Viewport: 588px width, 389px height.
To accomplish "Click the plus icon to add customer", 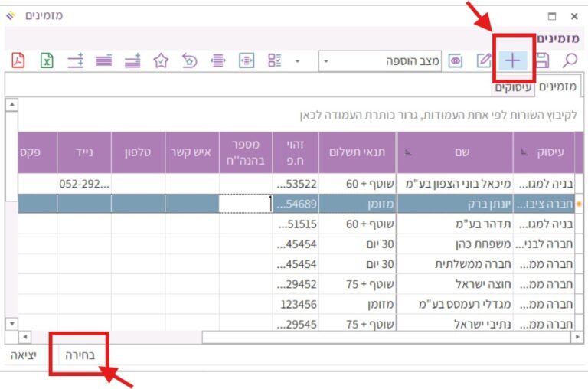I will pyautogui.click(x=512, y=60).
